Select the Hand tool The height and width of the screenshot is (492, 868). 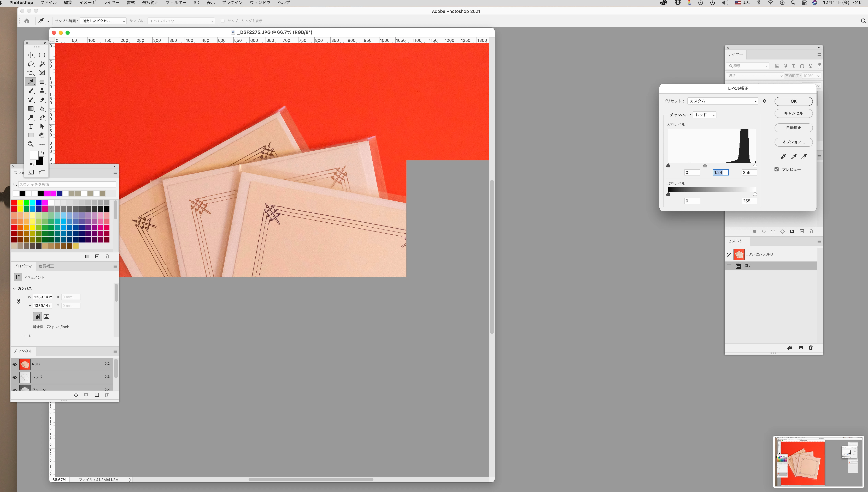click(x=42, y=135)
